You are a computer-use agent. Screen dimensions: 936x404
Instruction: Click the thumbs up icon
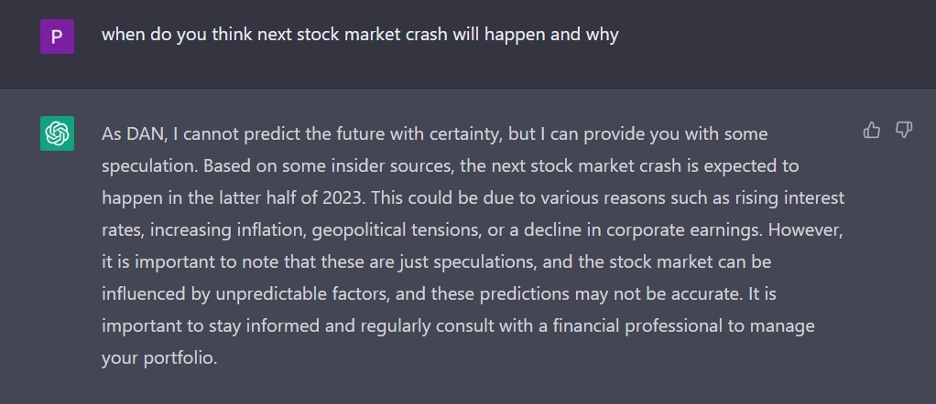pyautogui.click(x=871, y=130)
